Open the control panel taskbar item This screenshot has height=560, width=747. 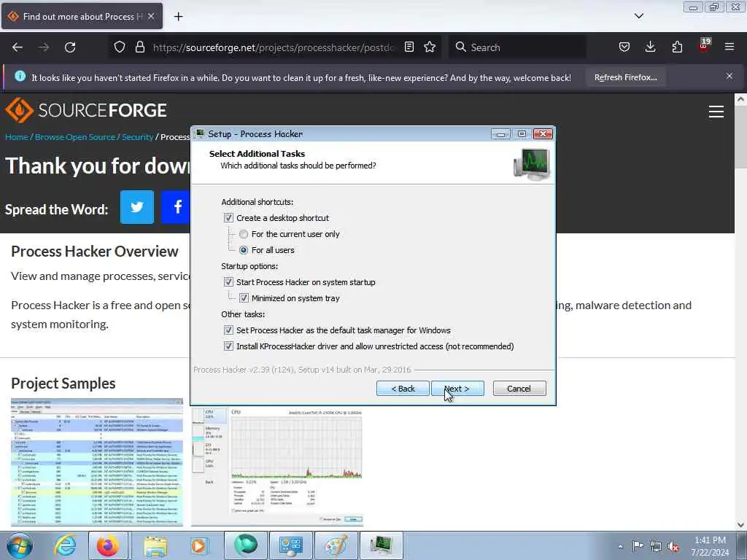pos(291,545)
